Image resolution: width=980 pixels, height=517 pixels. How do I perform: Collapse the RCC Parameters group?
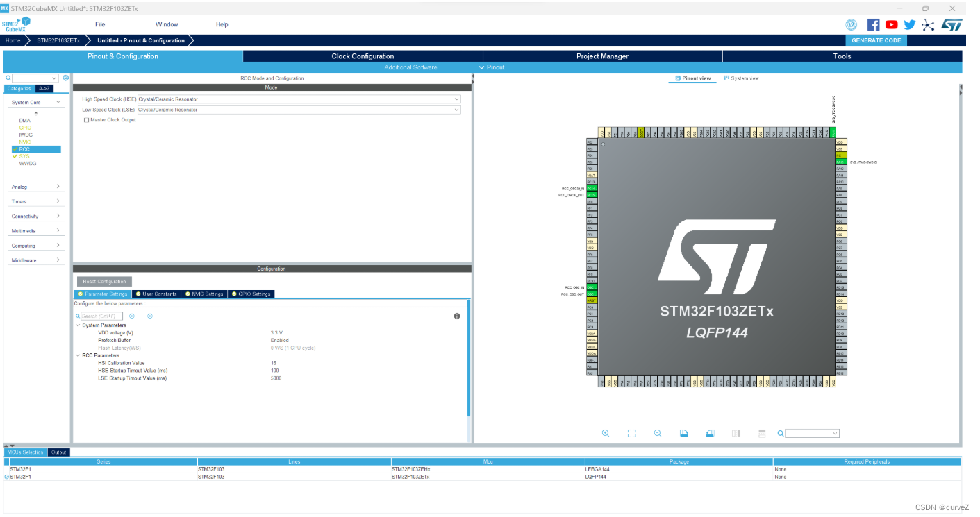pyautogui.click(x=78, y=355)
